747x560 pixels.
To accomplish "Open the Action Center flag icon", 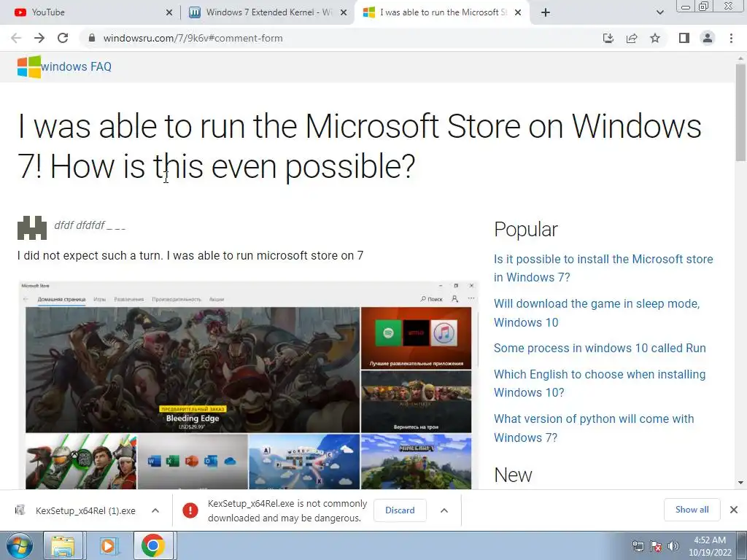I will coord(656,546).
